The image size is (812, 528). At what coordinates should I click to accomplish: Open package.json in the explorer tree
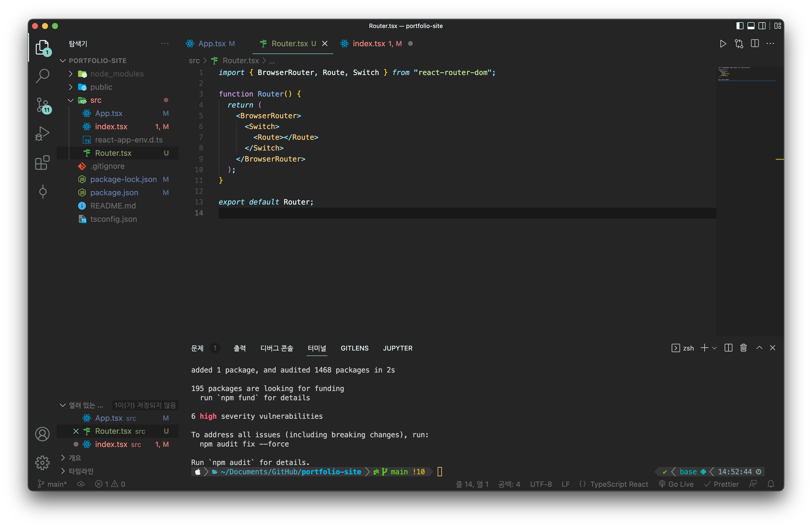tap(114, 193)
